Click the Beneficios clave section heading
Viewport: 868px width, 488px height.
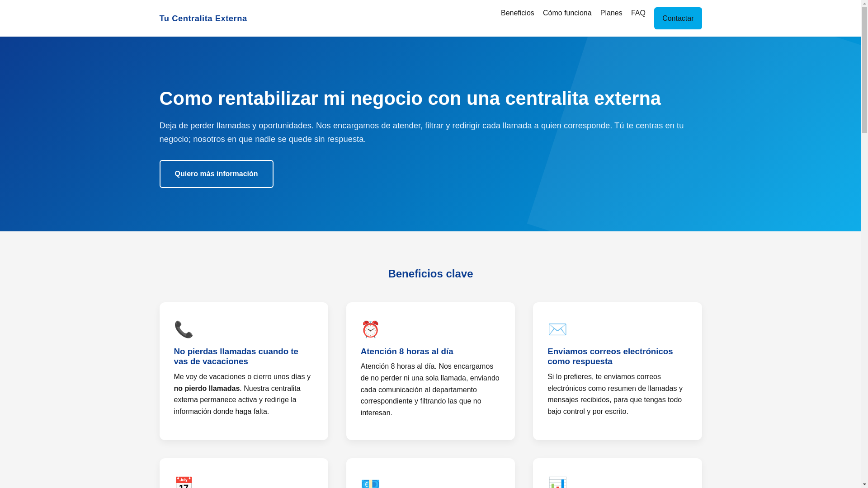click(430, 274)
